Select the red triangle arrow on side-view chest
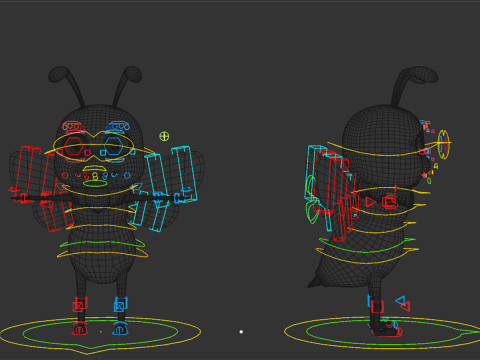Viewport: 480px width, 360px height. [x=370, y=202]
